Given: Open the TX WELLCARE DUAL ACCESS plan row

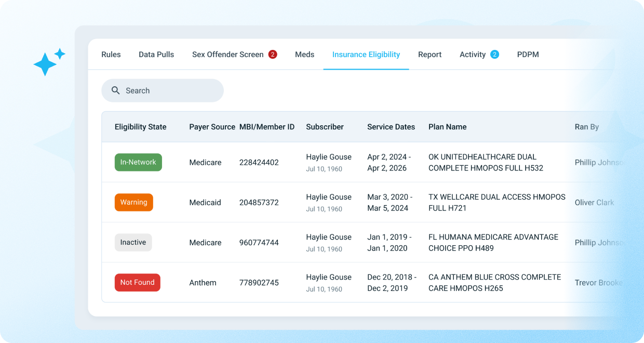Looking at the screenshot, I should (497, 203).
